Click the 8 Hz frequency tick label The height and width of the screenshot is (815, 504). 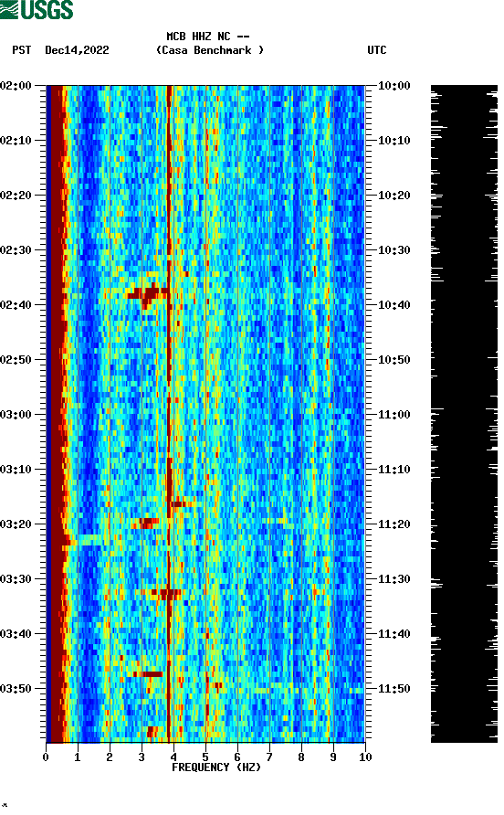pyautogui.click(x=301, y=757)
